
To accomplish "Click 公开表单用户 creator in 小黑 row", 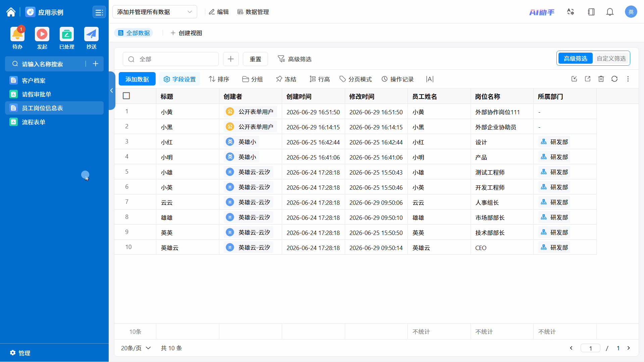I will point(250,127).
